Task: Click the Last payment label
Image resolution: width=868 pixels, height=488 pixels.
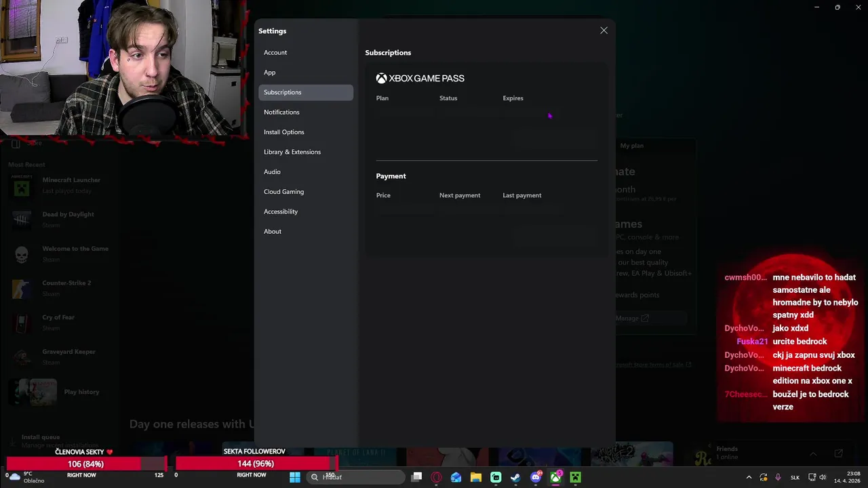Action: coord(522,195)
